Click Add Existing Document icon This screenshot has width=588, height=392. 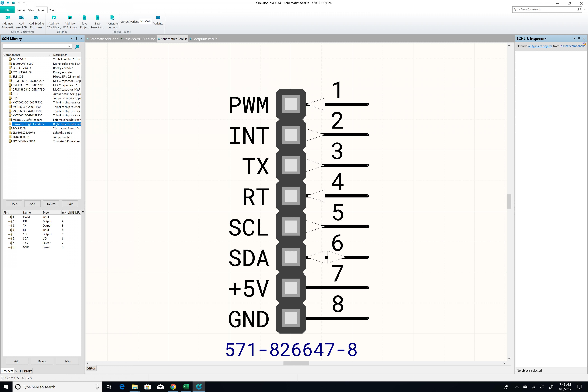(x=36, y=18)
